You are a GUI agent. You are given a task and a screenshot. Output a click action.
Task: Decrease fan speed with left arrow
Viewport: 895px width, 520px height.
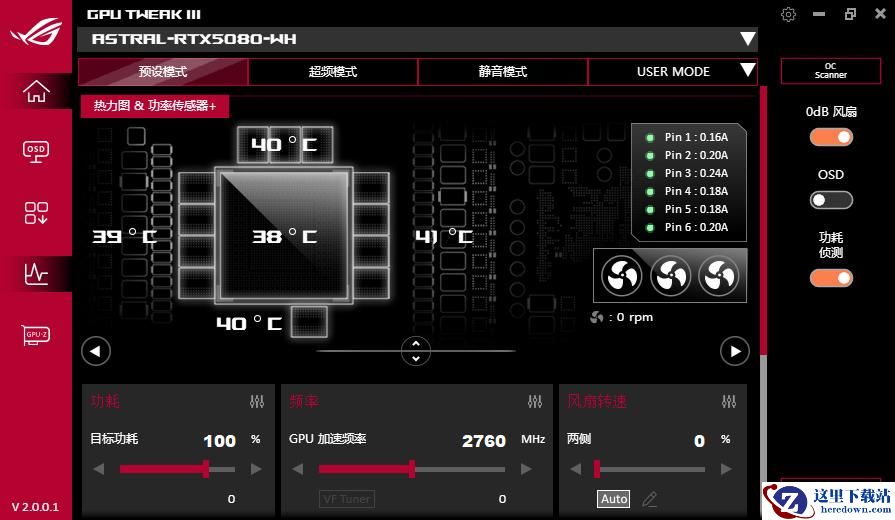tap(575, 469)
